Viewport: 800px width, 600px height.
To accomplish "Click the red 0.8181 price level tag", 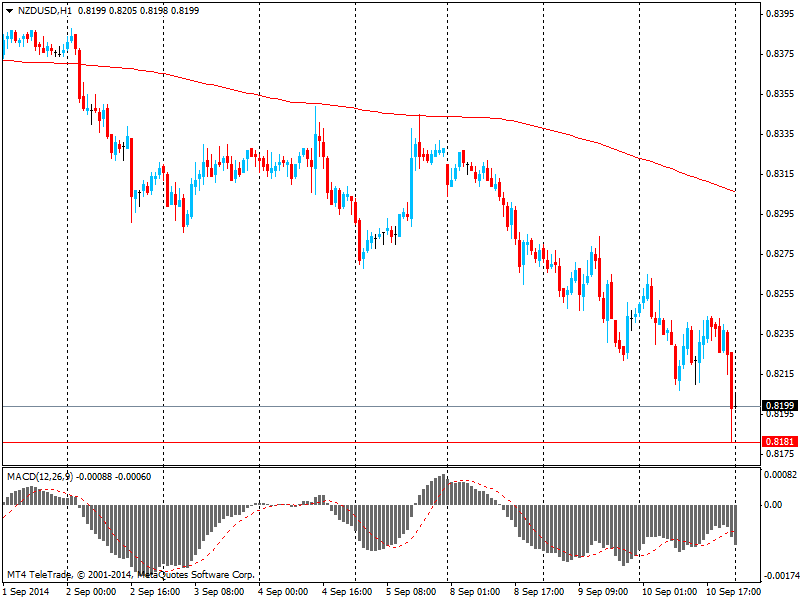I will [780, 441].
